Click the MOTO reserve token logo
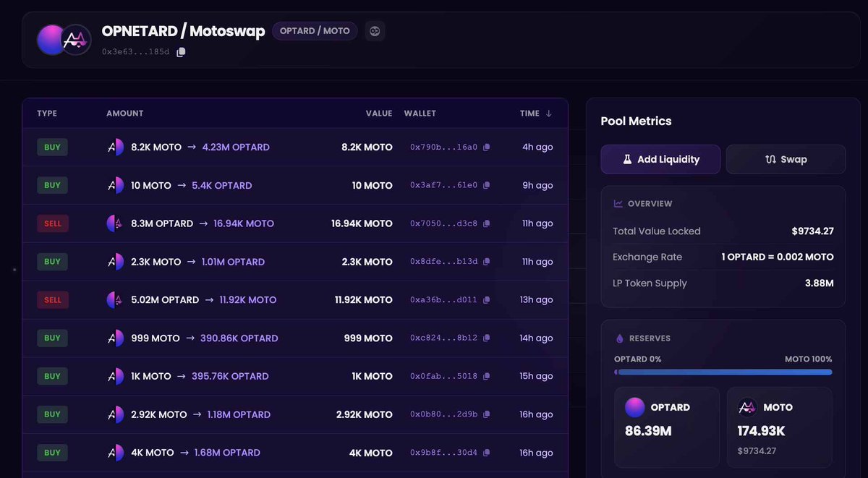Image resolution: width=868 pixels, height=478 pixels. click(x=747, y=407)
